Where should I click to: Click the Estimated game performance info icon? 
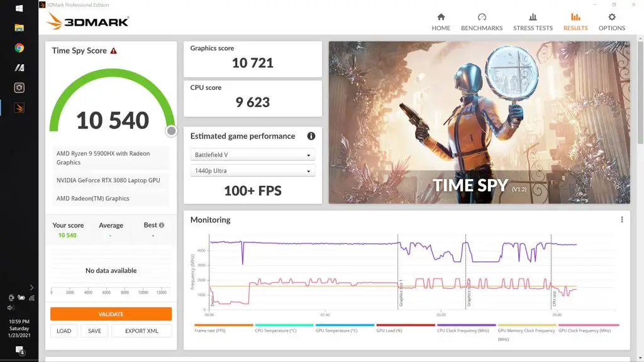(x=311, y=136)
